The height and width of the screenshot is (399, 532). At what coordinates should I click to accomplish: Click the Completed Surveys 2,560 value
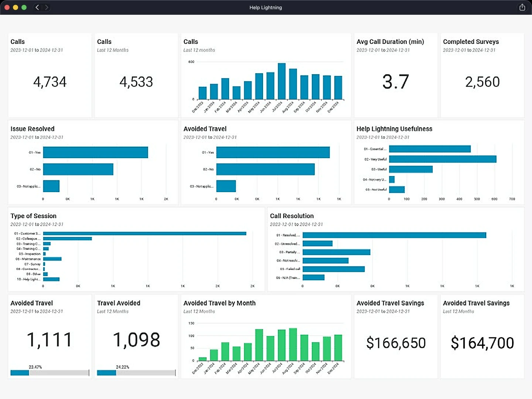tap(482, 82)
